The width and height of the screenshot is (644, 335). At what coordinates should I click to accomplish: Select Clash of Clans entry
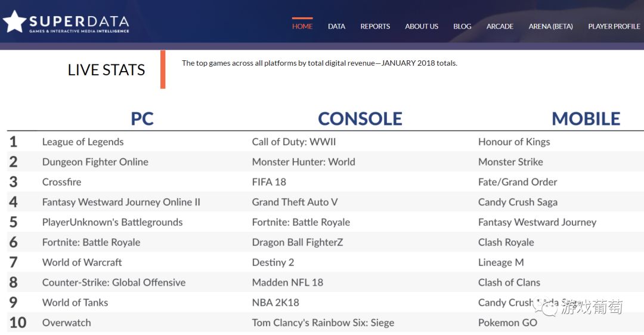coord(509,282)
